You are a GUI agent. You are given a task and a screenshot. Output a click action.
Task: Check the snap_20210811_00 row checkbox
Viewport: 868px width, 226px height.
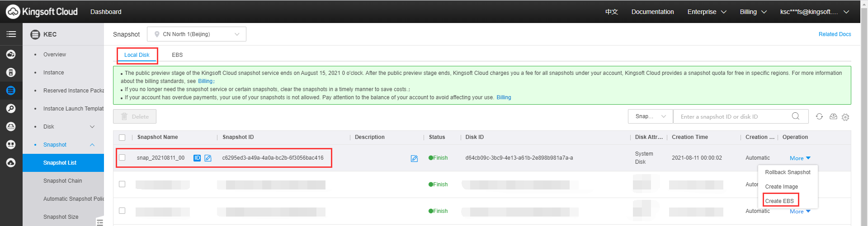122,157
